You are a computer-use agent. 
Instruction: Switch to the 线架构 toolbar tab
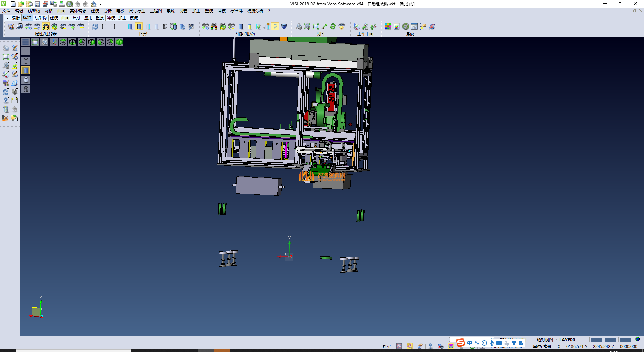40,18
